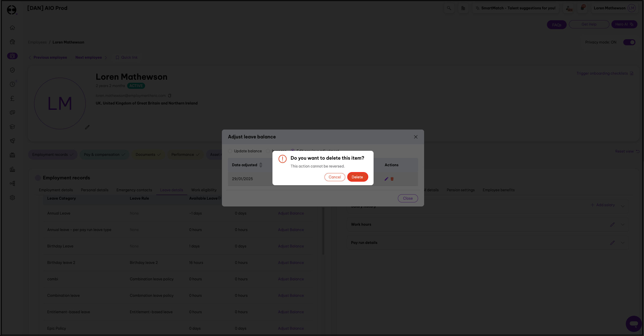
Task: Select the Update balance radio option
Action: pyautogui.click(x=230, y=151)
